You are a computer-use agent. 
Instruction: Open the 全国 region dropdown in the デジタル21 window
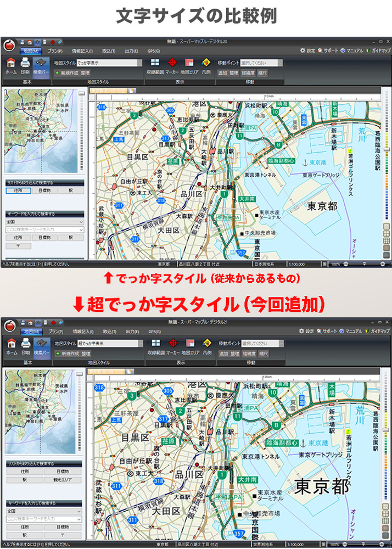coord(44,511)
